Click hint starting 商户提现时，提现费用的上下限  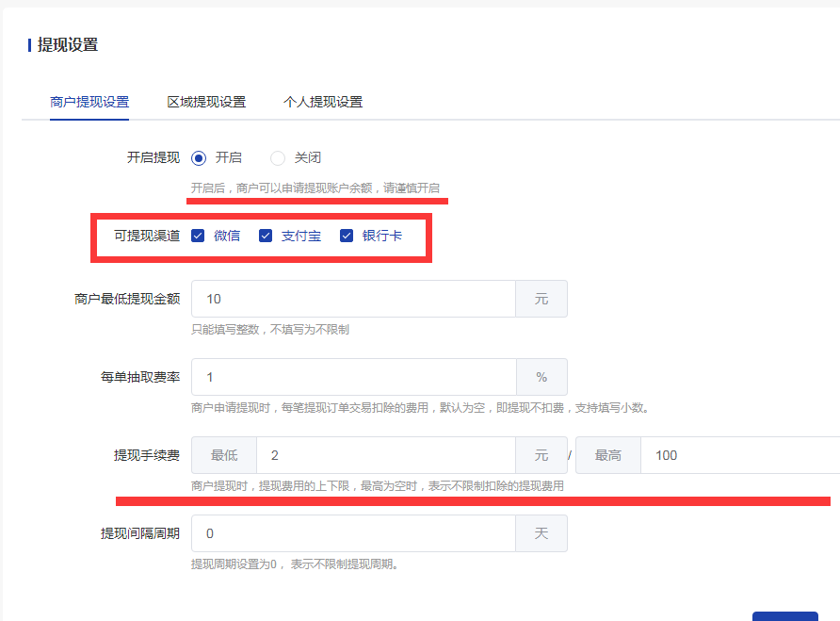tap(378, 486)
